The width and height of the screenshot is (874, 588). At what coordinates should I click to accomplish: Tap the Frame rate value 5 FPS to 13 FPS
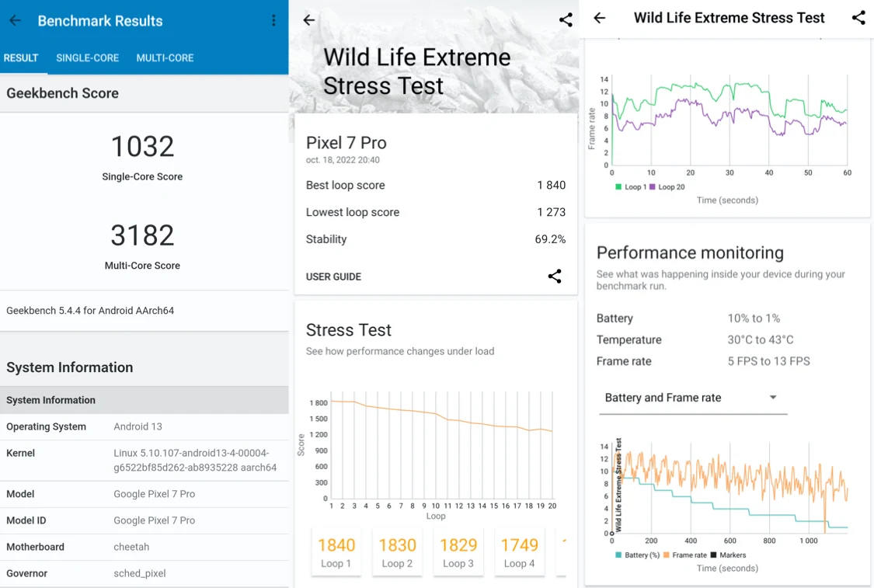tap(768, 361)
